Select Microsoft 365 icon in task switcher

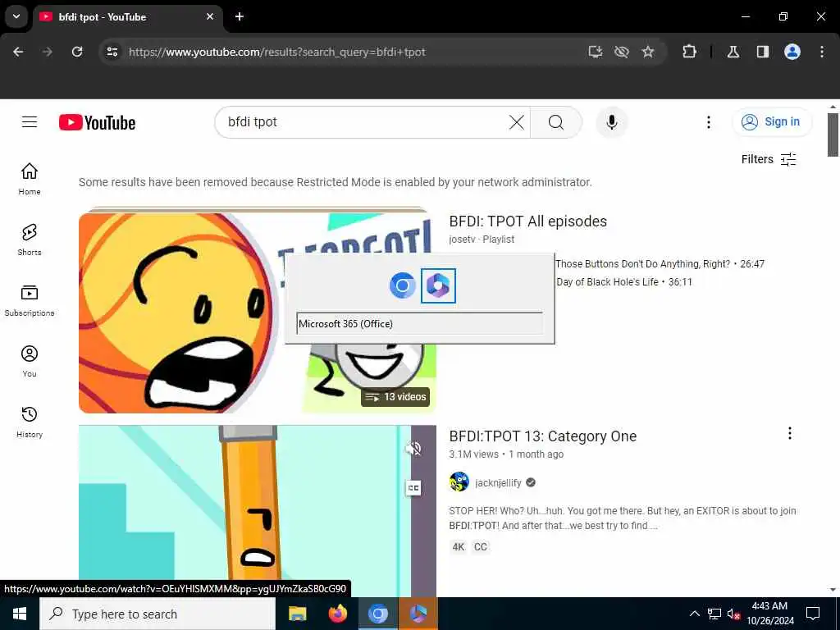point(438,285)
